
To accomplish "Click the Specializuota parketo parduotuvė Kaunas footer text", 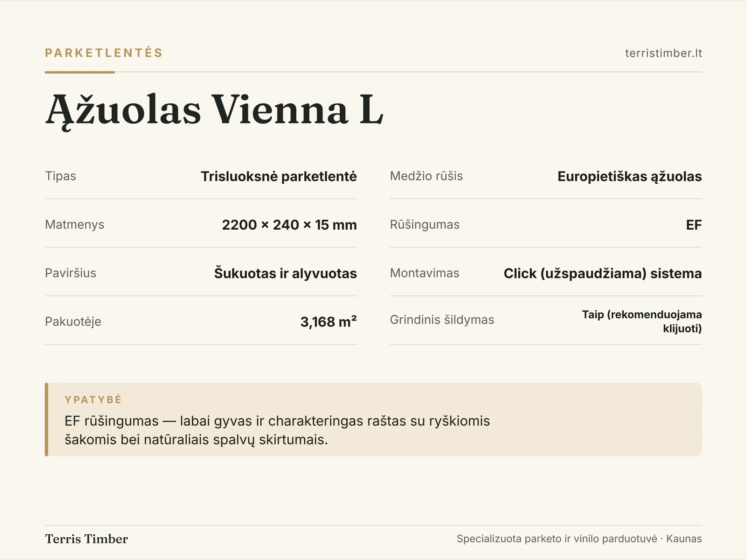I will click(x=579, y=539).
